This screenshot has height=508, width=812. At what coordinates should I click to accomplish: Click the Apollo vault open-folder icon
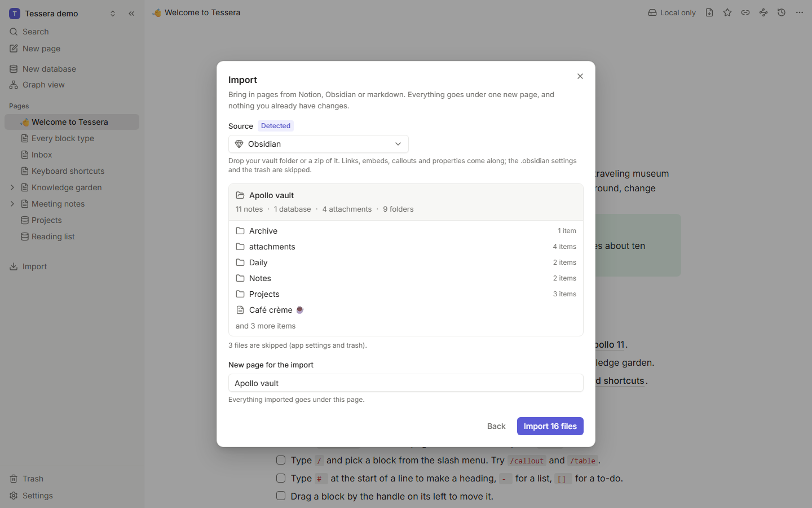240,195
